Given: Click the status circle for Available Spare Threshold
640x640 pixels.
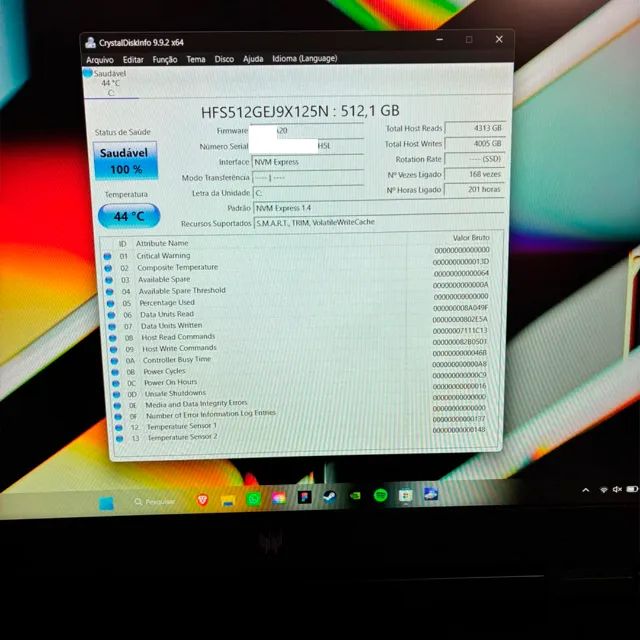Looking at the screenshot, I should coord(109,292).
